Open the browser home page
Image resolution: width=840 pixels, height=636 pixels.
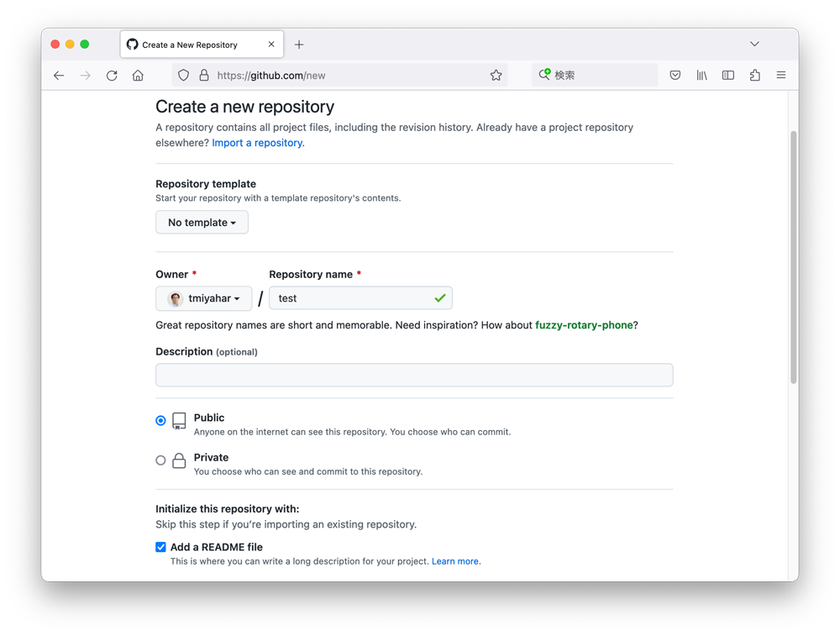(x=138, y=76)
